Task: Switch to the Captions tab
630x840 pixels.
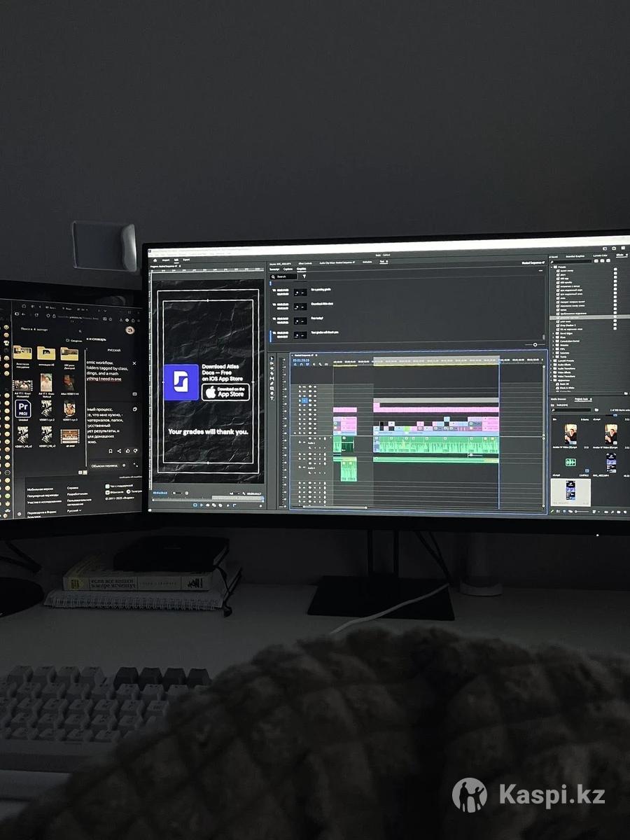Action: coord(288,269)
